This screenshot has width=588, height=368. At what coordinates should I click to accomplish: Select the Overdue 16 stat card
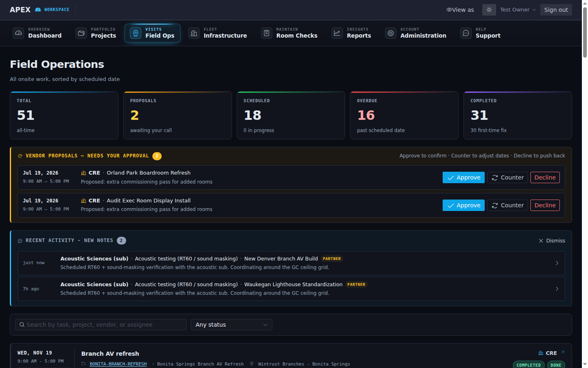(404, 115)
